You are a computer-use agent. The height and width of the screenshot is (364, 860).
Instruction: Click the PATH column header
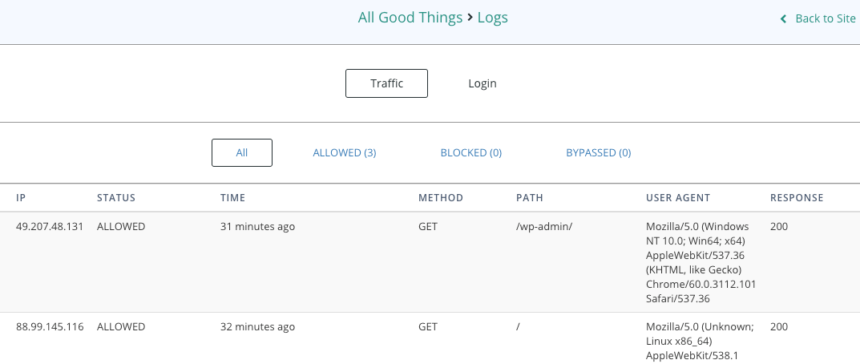pyautogui.click(x=530, y=198)
